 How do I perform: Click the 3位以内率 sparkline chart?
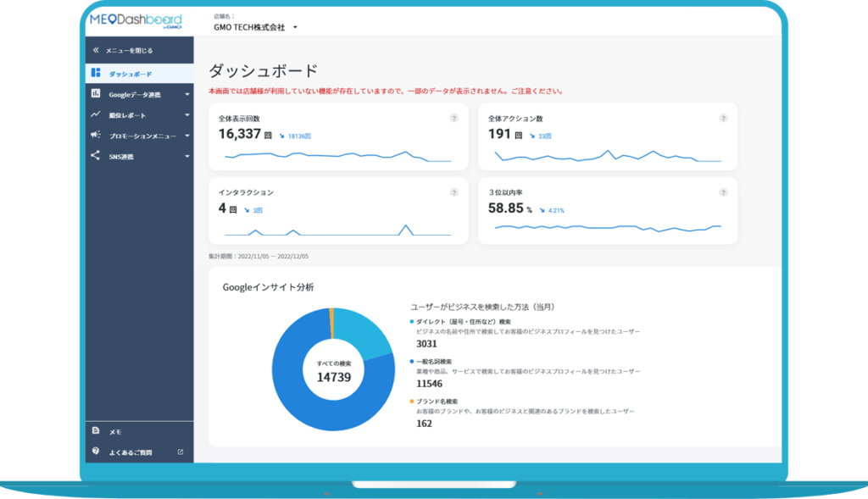pos(607,227)
